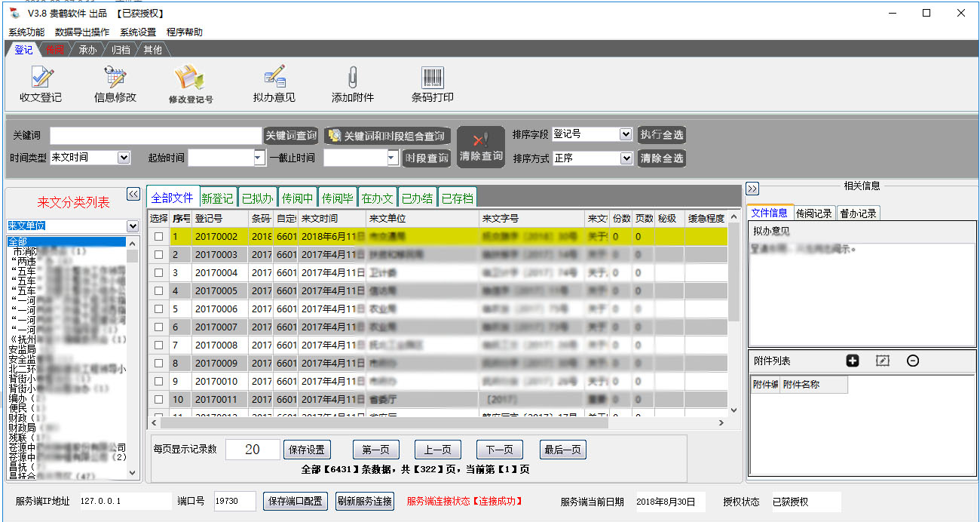Switch to the 已存档 file tab
The width and height of the screenshot is (980, 522).
coord(456,196)
